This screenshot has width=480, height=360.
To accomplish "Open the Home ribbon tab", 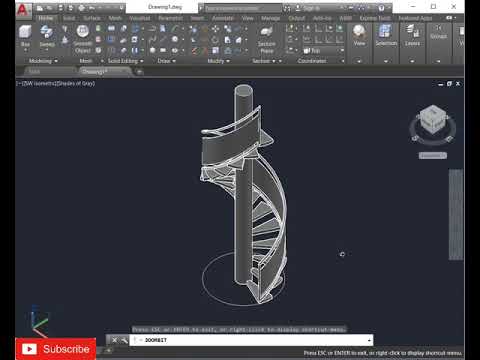I will click(x=46, y=18).
